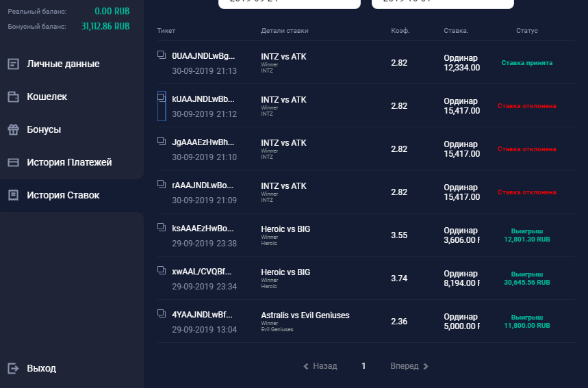The height and width of the screenshot is (388, 588).
Task: Click the Выигрыш 12,801.30 RUB status
Action: pyautogui.click(x=527, y=235)
